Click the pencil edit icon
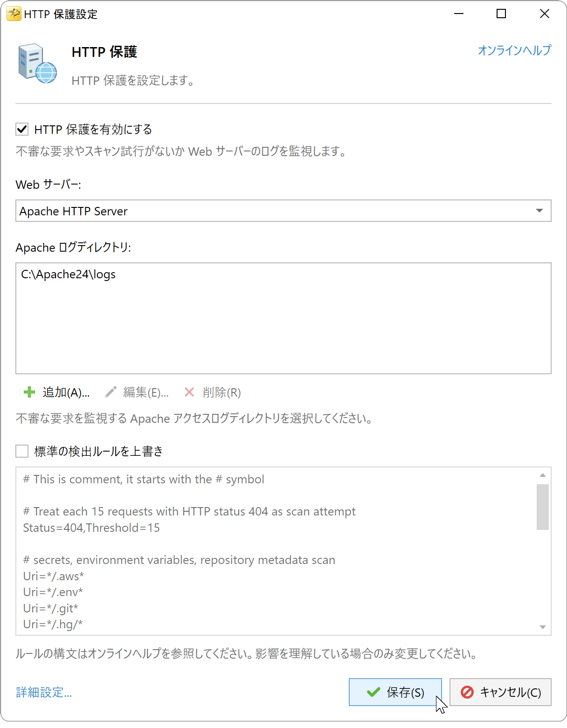The width and height of the screenshot is (567, 728). pos(111,392)
